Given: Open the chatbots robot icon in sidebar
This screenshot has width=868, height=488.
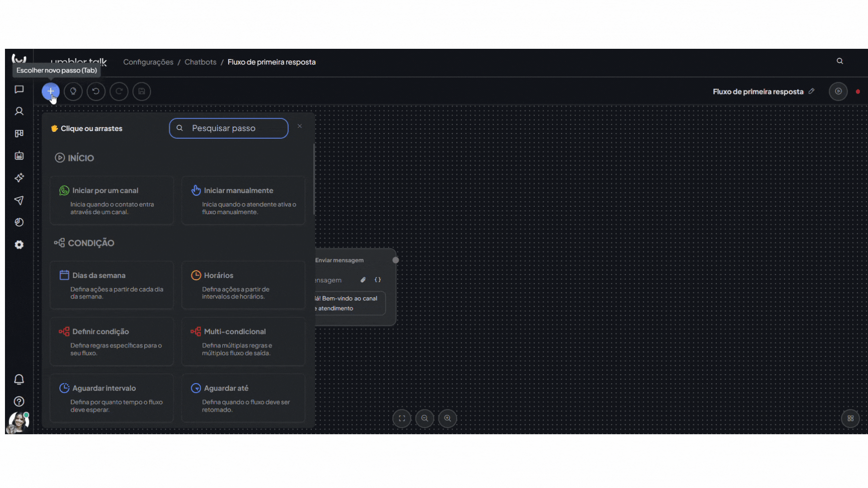Looking at the screenshot, I should click(x=19, y=156).
